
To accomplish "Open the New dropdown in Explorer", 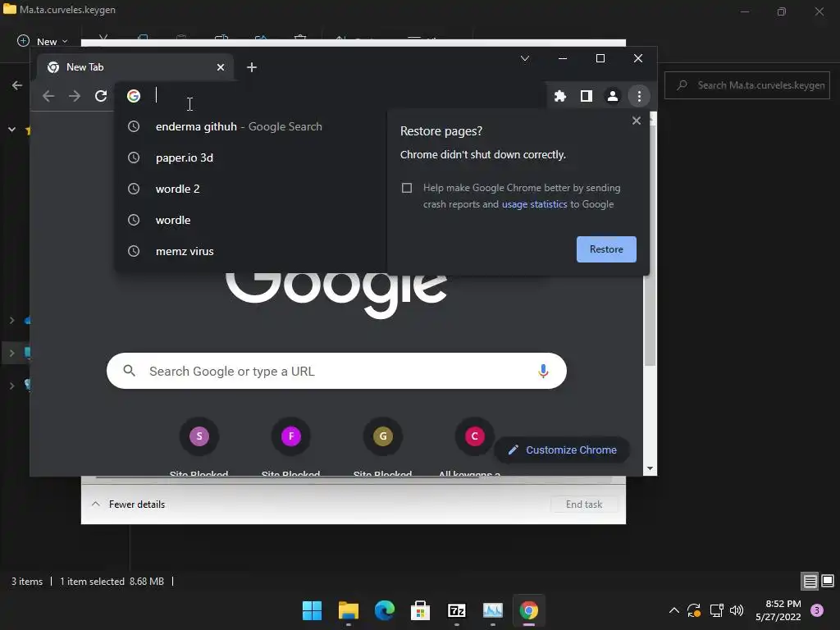I will pos(43,41).
